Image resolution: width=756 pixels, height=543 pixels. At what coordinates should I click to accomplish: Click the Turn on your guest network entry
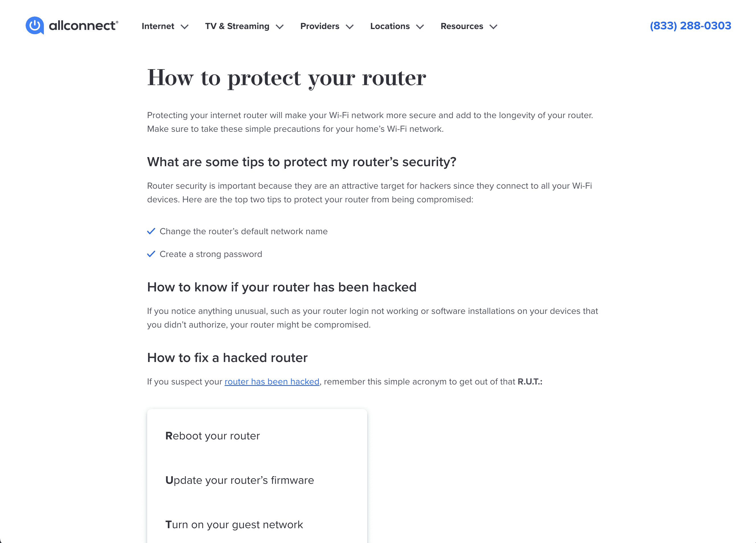click(x=234, y=524)
